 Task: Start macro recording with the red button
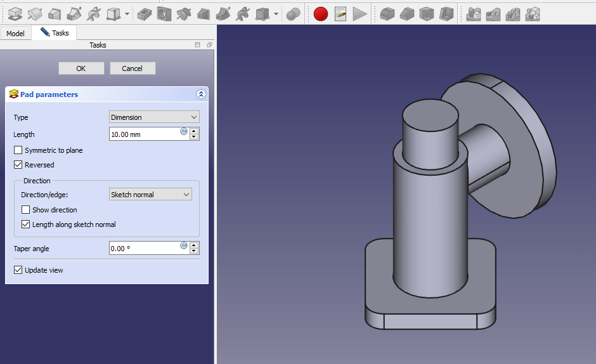[321, 13]
